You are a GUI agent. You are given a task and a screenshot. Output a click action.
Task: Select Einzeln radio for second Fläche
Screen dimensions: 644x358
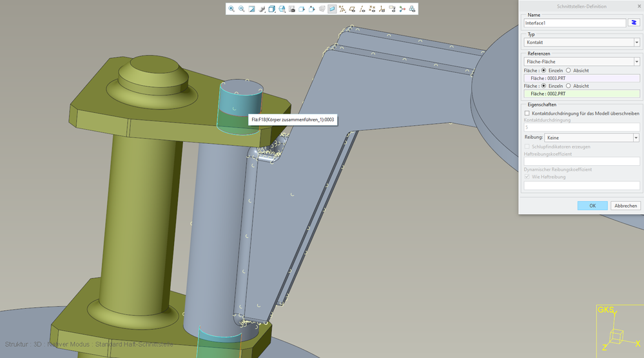coord(543,86)
